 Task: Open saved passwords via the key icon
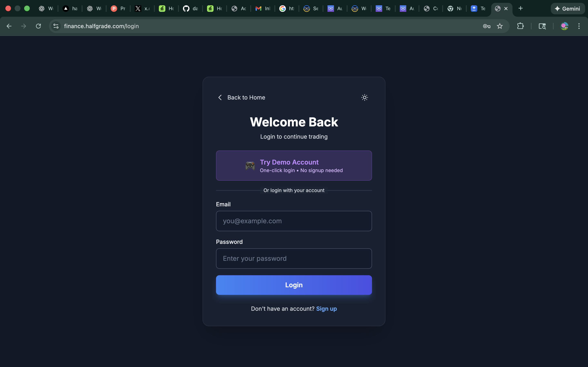pyautogui.click(x=487, y=26)
